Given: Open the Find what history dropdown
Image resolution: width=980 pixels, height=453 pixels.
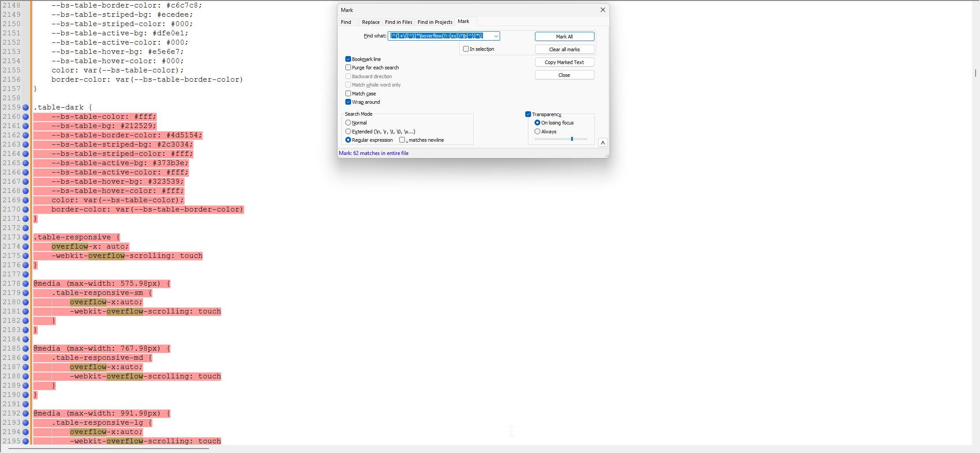Looking at the screenshot, I should point(496,36).
